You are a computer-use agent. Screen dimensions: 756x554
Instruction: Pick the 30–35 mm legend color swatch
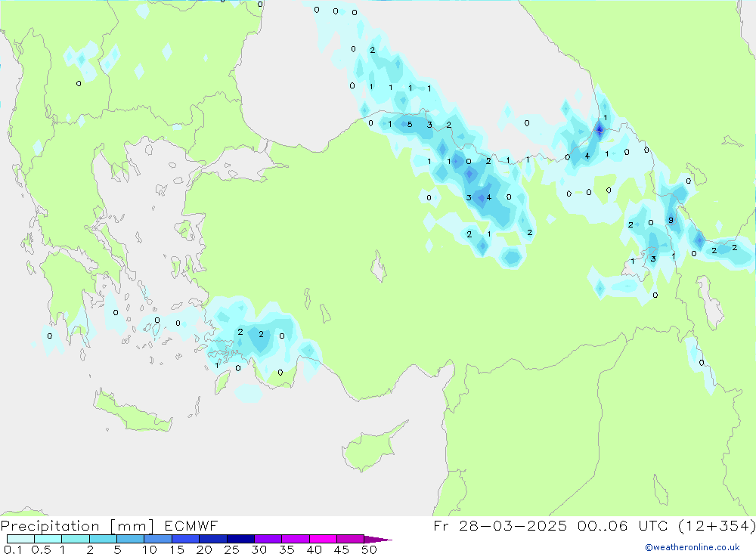click(268, 539)
